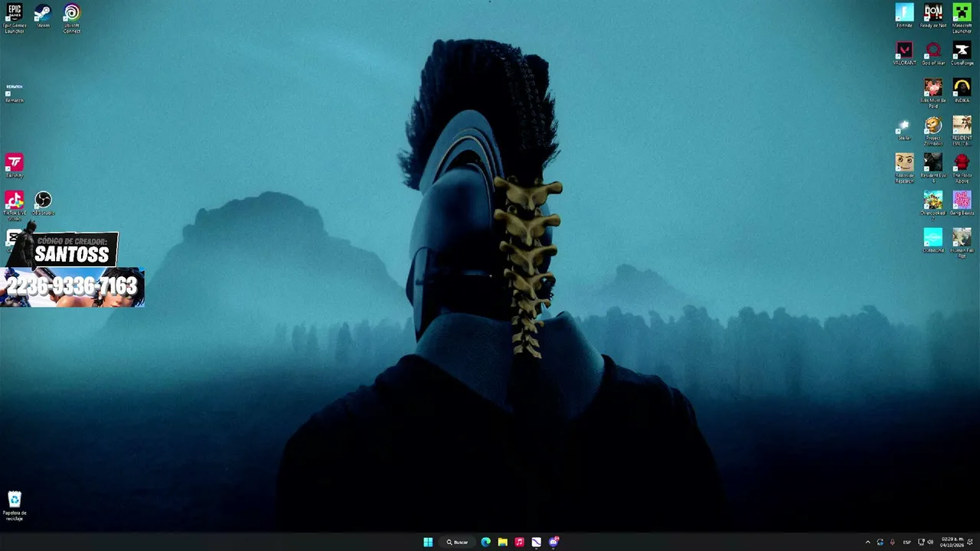Select the TikTok Live Studio shortcut

click(15, 205)
